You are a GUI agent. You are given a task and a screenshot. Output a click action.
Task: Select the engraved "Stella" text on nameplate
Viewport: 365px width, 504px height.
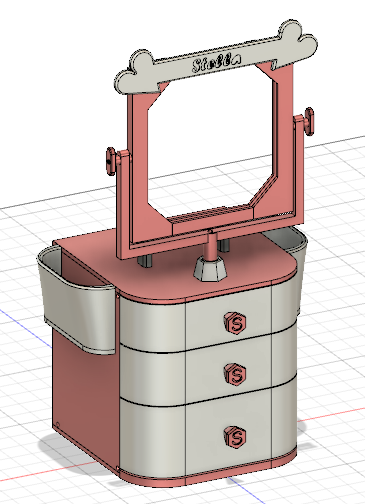pyautogui.click(x=216, y=63)
